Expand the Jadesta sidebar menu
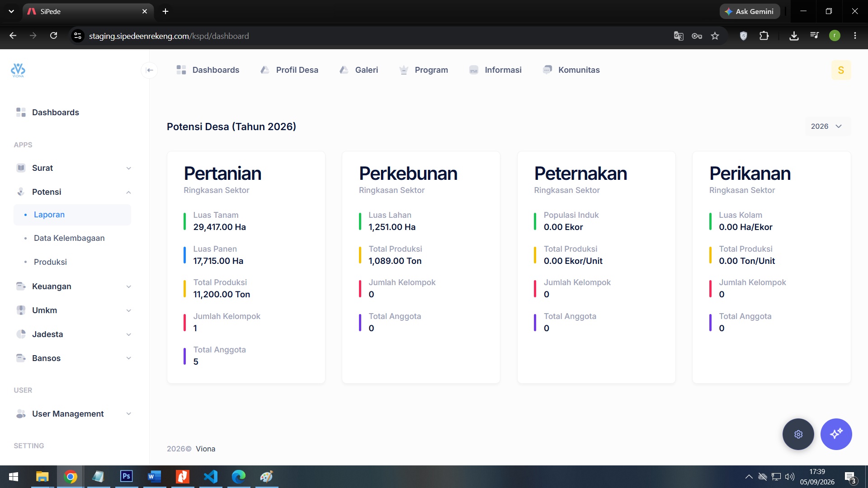868x488 pixels. click(x=72, y=334)
